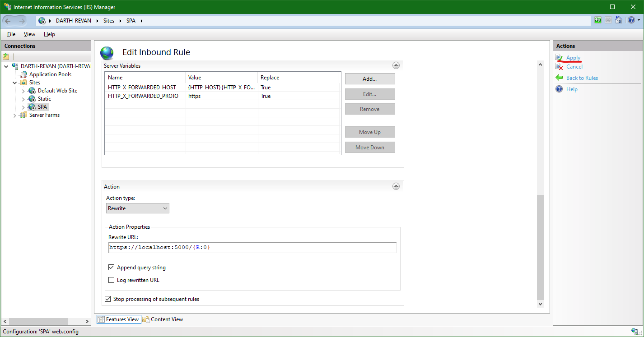Click the green Refresh icon in the toolbar
Image resolution: width=644 pixels, height=337 pixels.
click(x=597, y=20)
